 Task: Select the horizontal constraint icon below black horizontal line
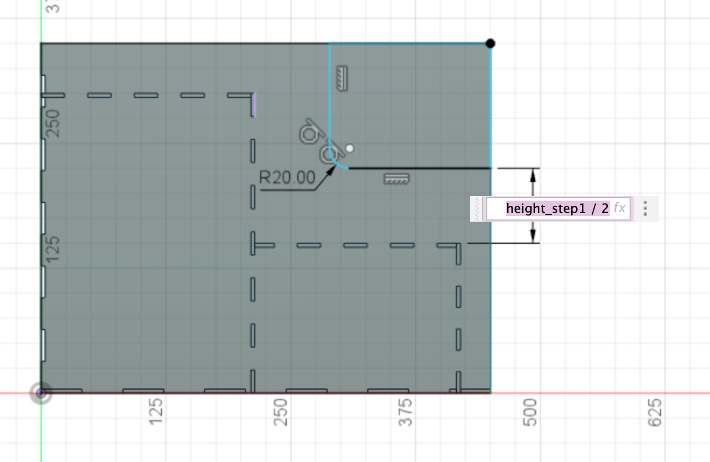tap(396, 179)
